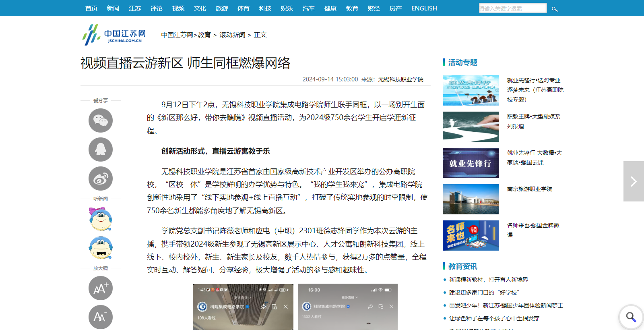
Task: Click the date 2024-09-14 15:03:00
Action: (x=330, y=79)
